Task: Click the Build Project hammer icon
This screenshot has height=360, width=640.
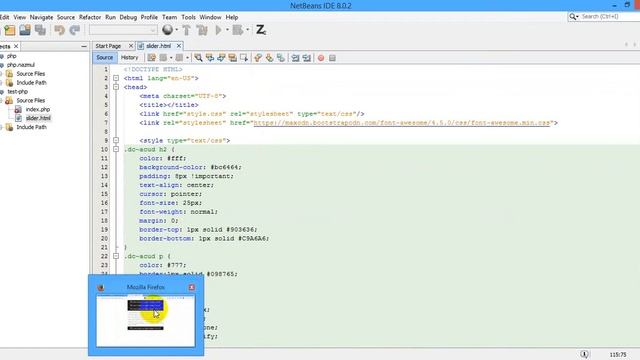Action: click(187, 30)
